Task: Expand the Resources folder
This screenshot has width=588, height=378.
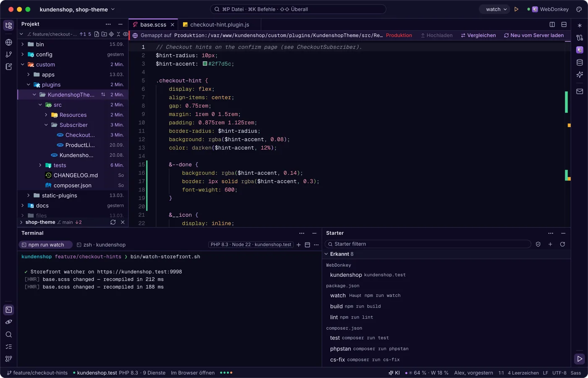Action: (46, 115)
